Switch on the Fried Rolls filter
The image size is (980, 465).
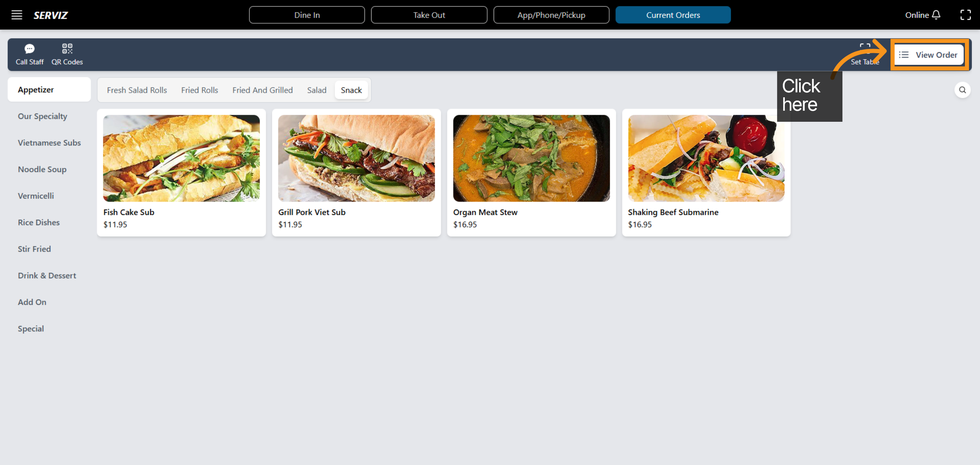point(199,90)
